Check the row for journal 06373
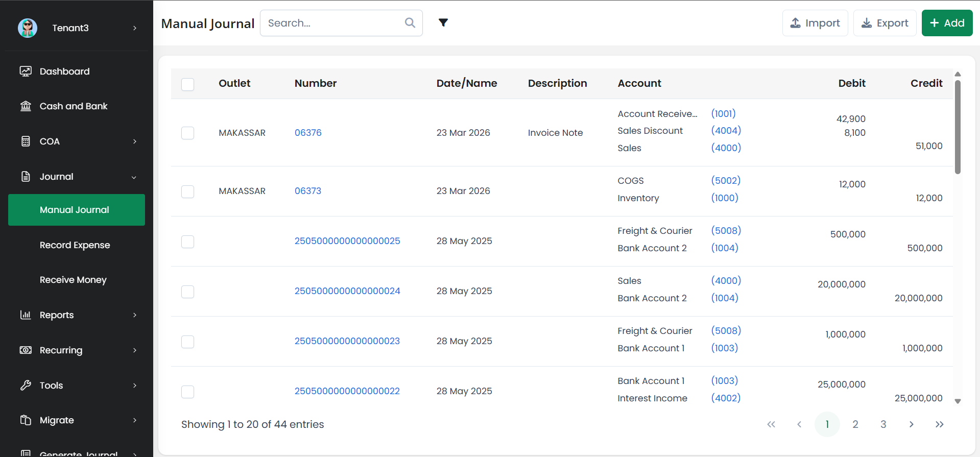The image size is (980, 457). [x=188, y=191]
